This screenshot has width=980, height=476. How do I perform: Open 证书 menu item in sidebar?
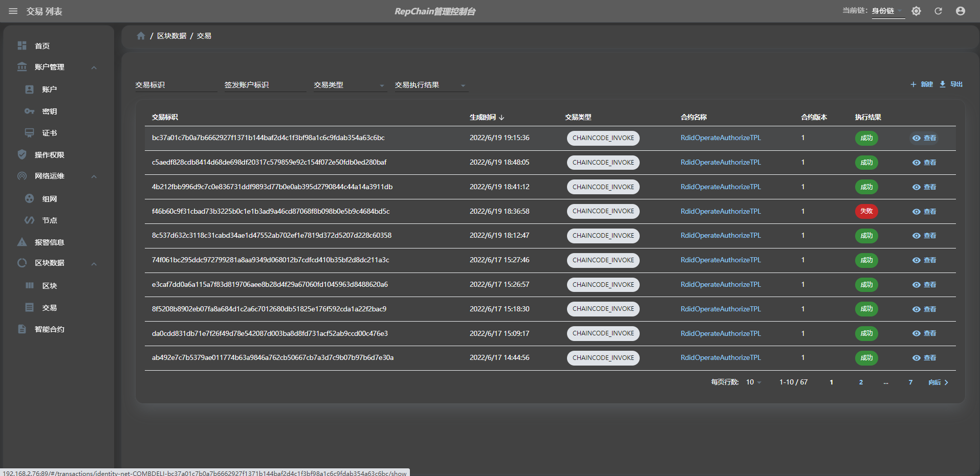49,133
